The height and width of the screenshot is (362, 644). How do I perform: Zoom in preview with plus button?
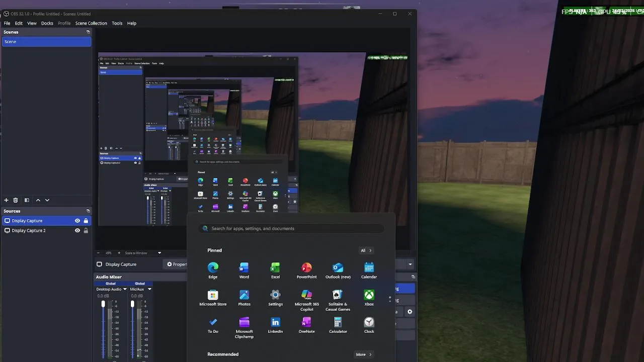pyautogui.click(x=119, y=253)
